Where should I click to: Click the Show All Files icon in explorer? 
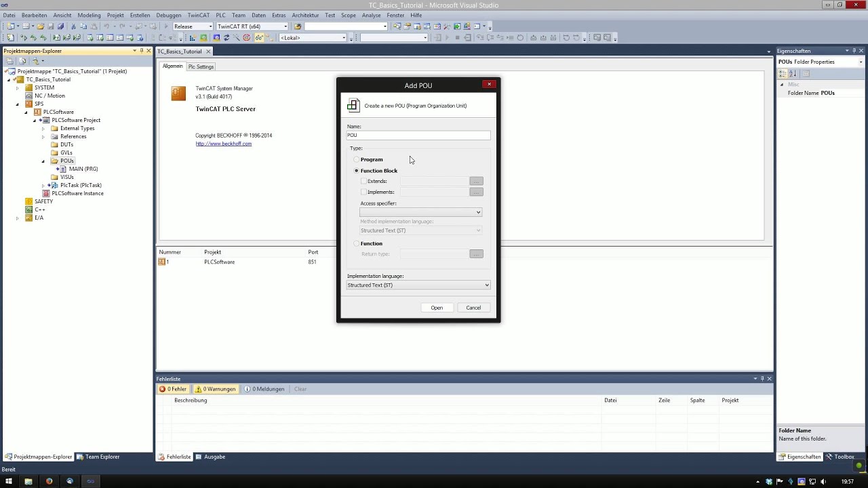[22, 61]
